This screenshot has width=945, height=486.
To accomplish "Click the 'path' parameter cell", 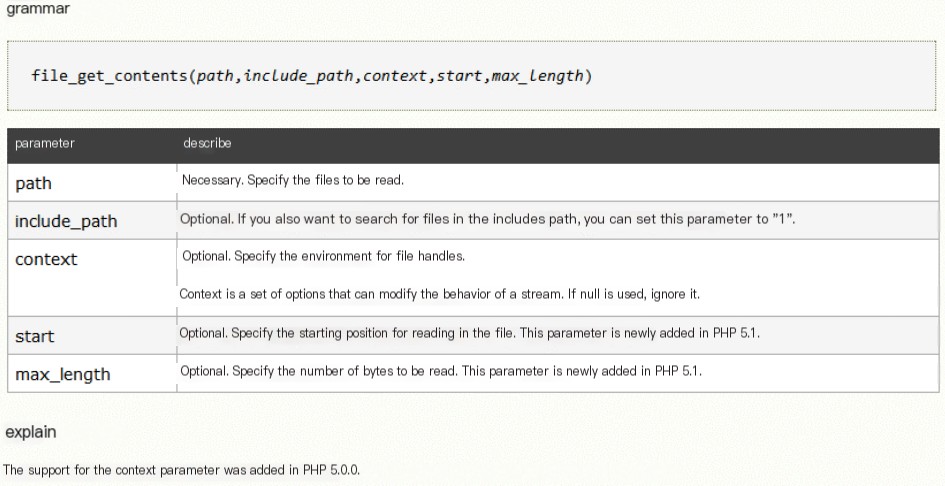I will pos(92,183).
